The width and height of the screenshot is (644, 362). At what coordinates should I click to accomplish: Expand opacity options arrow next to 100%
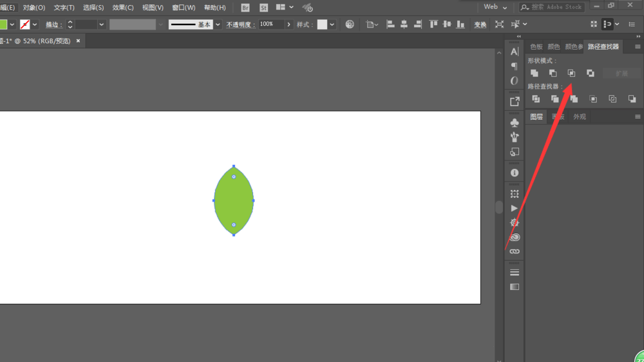(x=289, y=24)
